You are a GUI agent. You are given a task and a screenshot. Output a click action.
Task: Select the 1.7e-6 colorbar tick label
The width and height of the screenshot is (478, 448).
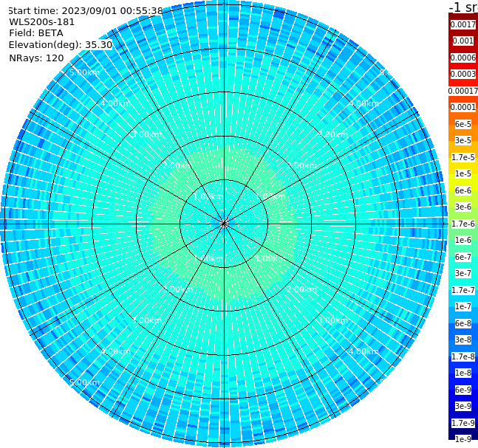pos(463,224)
